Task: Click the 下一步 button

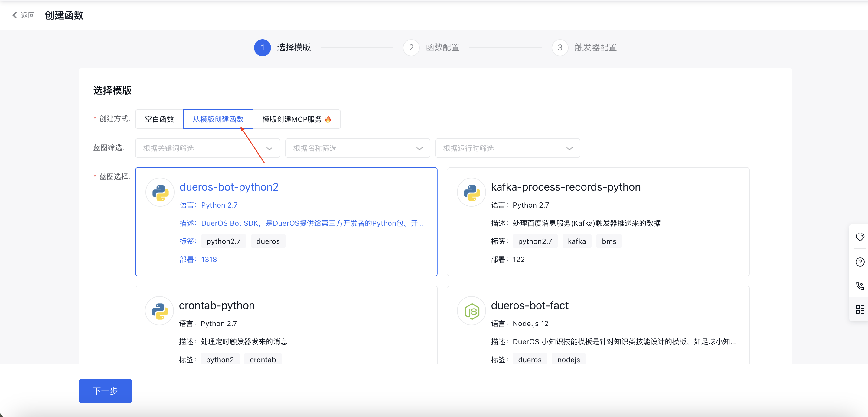Action: [105, 391]
